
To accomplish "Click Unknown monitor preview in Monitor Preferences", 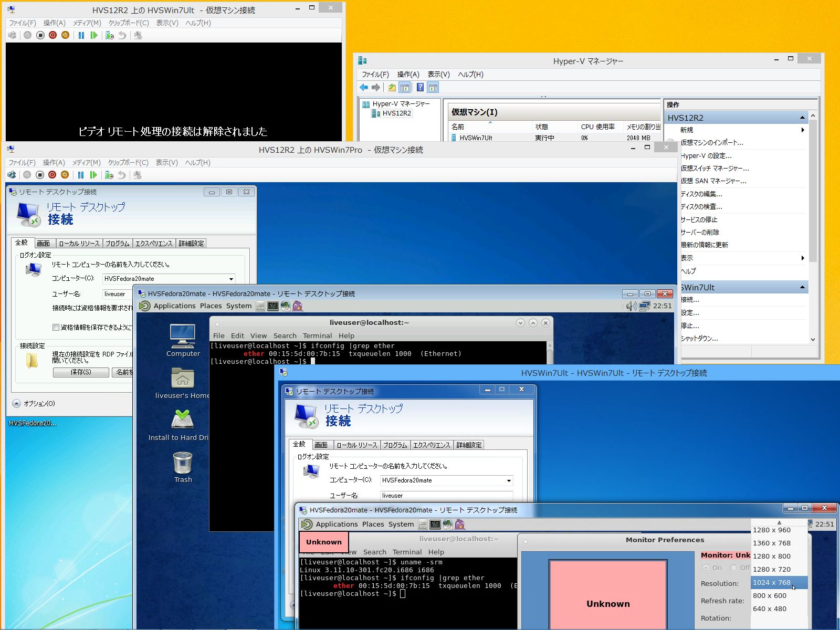I will click(608, 595).
